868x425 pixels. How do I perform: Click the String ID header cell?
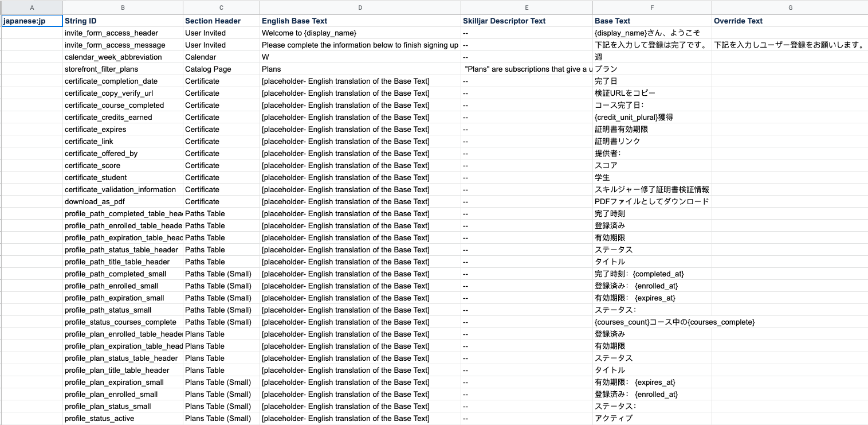tap(123, 21)
